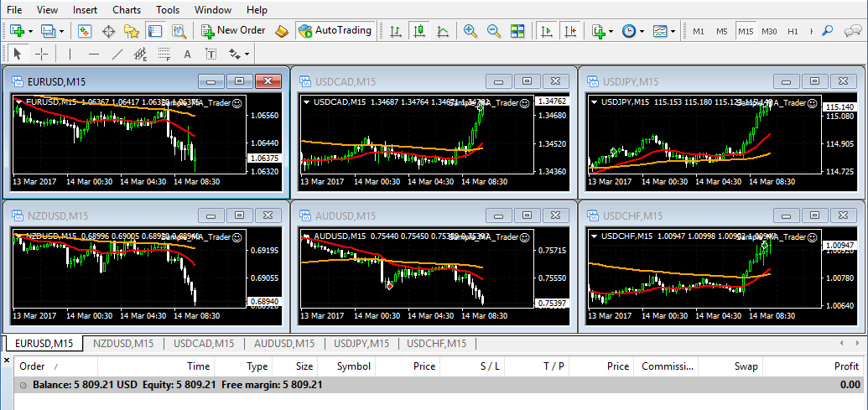Insert arrows objects icon

click(235, 54)
